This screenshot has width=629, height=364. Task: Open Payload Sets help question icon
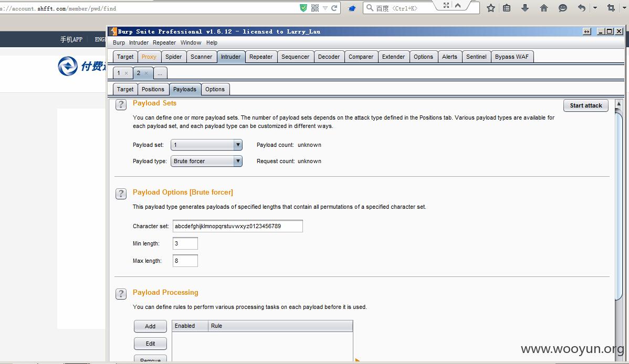click(121, 104)
